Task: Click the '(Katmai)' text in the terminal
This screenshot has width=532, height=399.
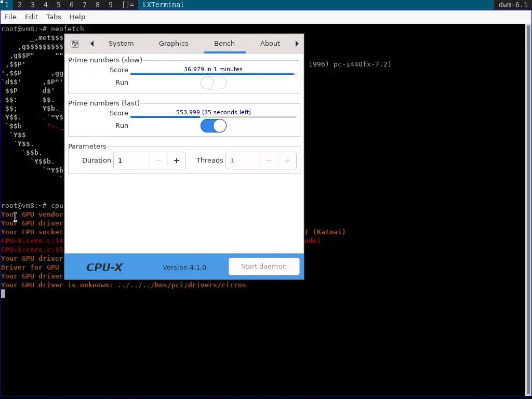Action: pyautogui.click(x=329, y=232)
